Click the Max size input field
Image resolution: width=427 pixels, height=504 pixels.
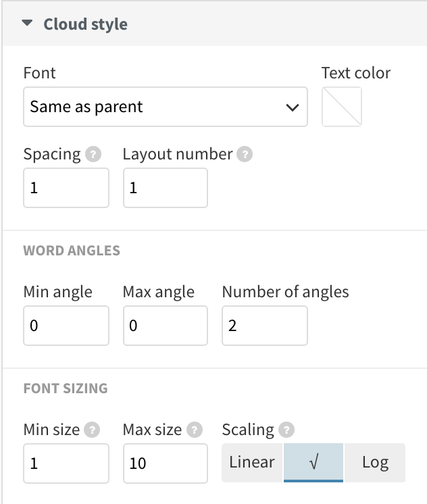166,463
